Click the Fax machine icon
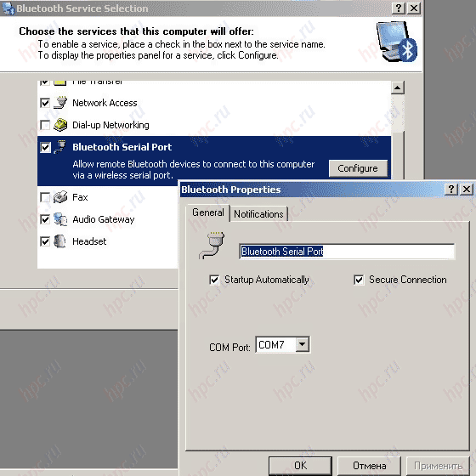 pyautogui.click(x=60, y=197)
